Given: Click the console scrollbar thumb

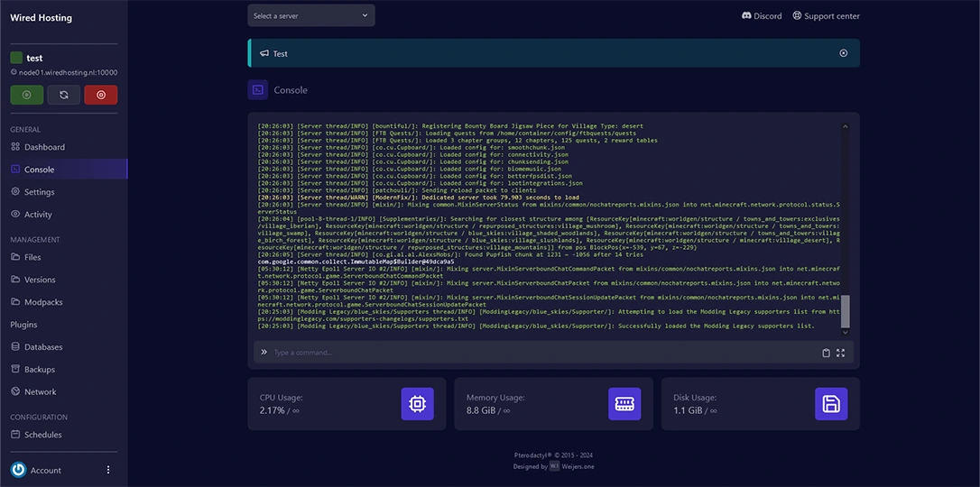Looking at the screenshot, I should click(x=845, y=311).
